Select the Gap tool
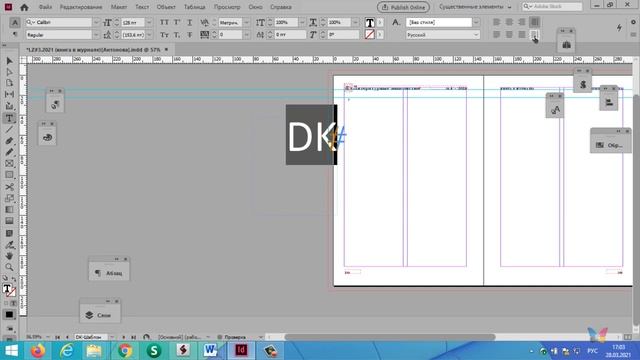The image size is (640, 360). point(9,95)
